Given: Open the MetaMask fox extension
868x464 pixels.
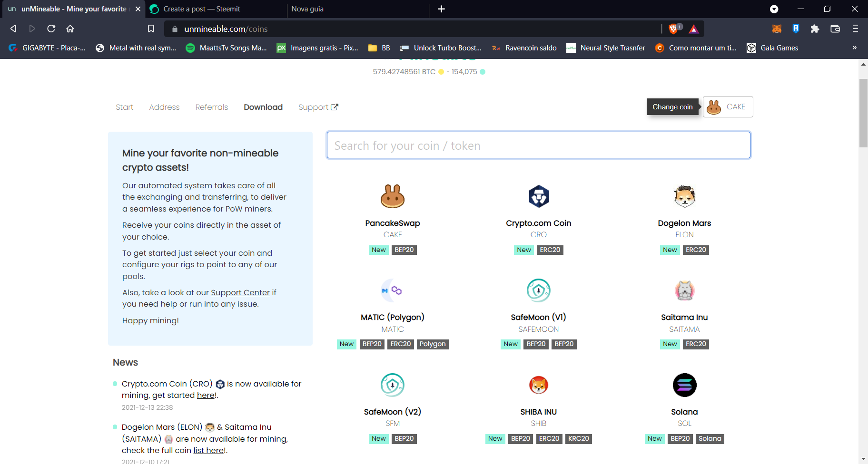Looking at the screenshot, I should (777, 29).
